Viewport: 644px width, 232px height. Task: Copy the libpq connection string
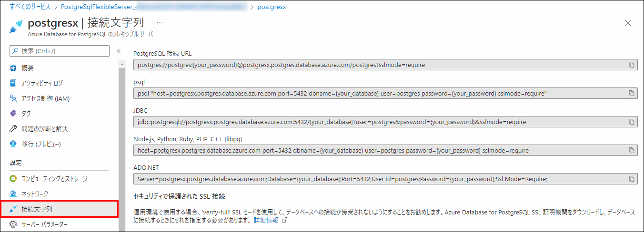click(x=632, y=150)
